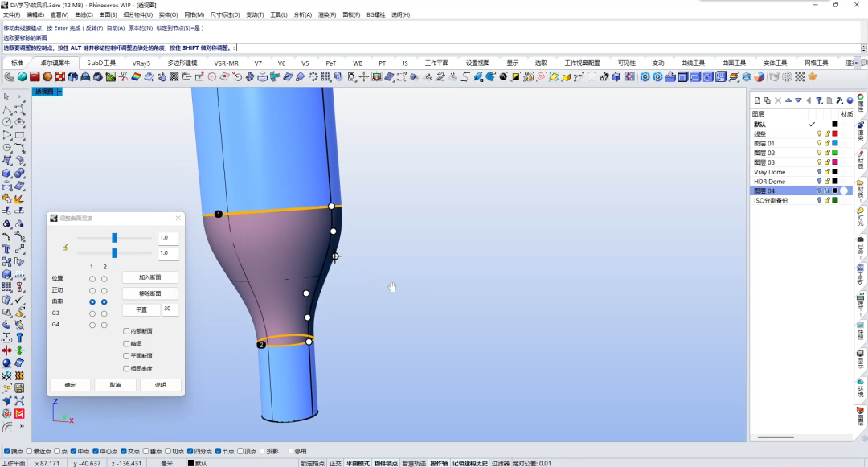Toggle 四分点 osnap checkbox
The height and width of the screenshot is (467, 868).
tap(190, 451)
